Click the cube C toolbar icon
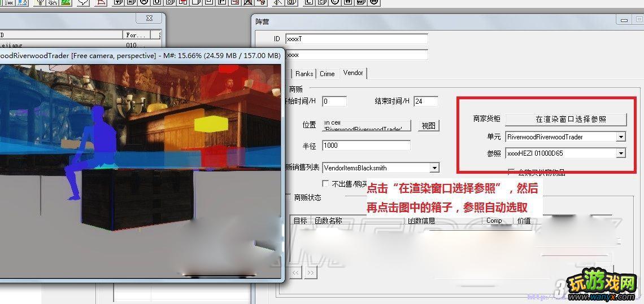 click(321, 2)
